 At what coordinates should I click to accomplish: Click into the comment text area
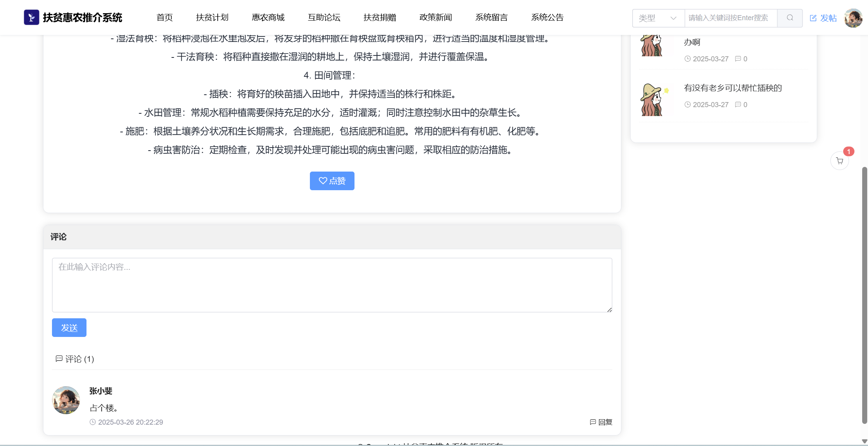pos(332,285)
